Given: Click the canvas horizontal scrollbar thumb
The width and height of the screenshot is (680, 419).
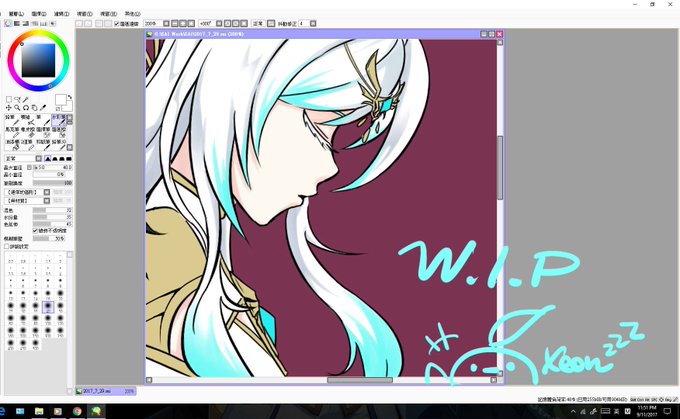Looking at the screenshot, I should [x=360, y=380].
